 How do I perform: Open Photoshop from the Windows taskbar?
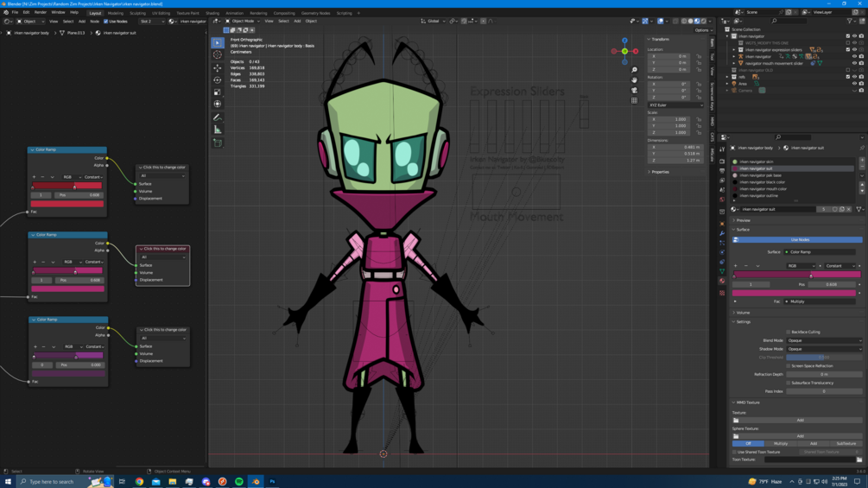[272, 482]
